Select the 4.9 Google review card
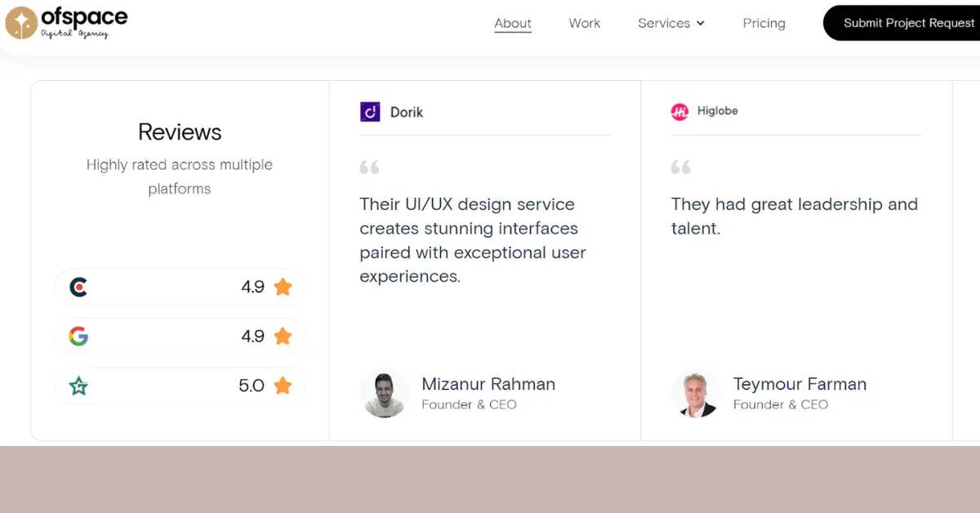980x513 pixels. coord(179,336)
